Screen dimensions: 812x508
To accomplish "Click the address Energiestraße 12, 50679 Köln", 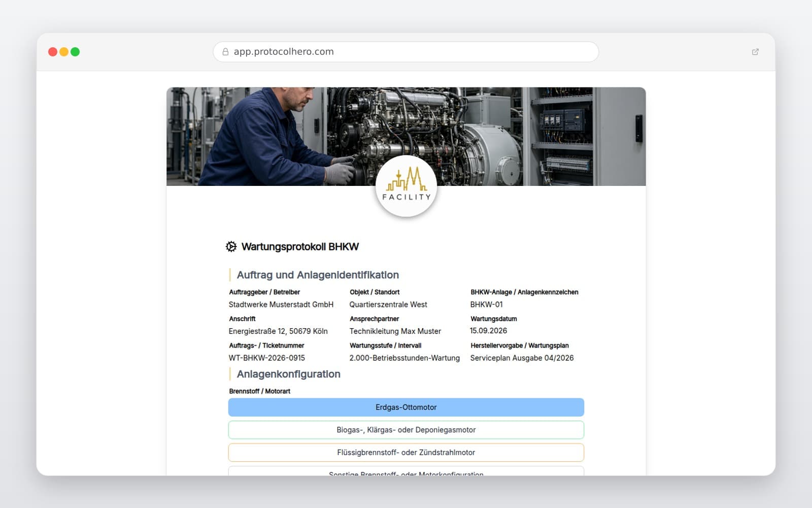I will pos(278,331).
